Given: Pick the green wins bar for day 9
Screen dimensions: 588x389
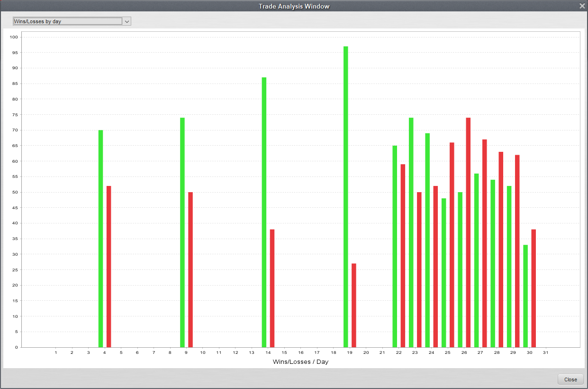Looking at the screenshot, I should click(x=182, y=232).
